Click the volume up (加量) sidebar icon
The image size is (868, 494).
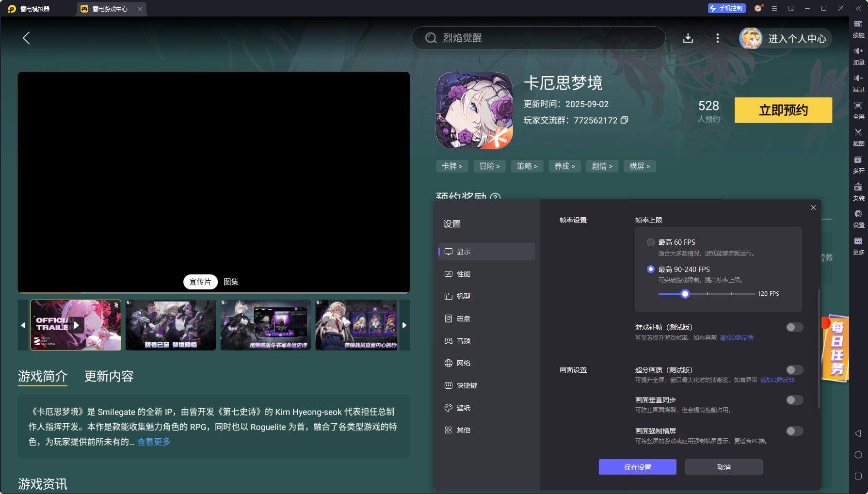pos(858,54)
